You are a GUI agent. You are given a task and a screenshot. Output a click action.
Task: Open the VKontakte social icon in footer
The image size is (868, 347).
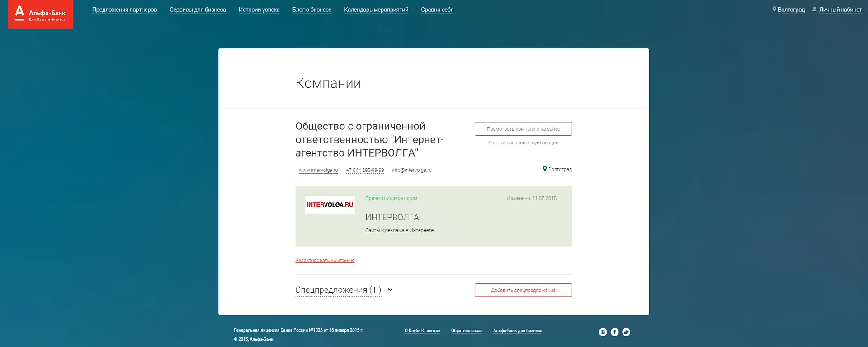click(x=603, y=332)
